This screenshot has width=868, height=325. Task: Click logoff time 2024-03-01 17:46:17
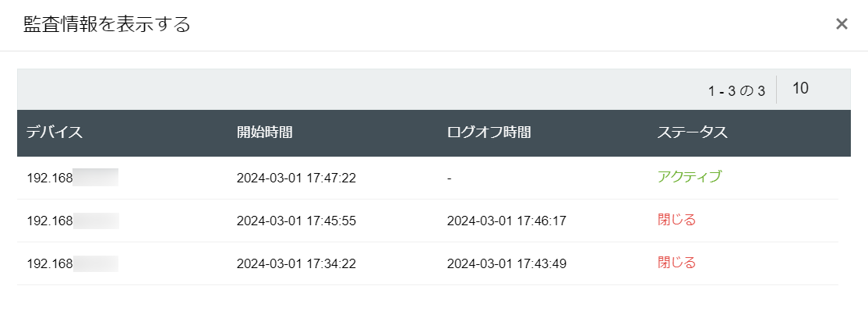pos(506,221)
